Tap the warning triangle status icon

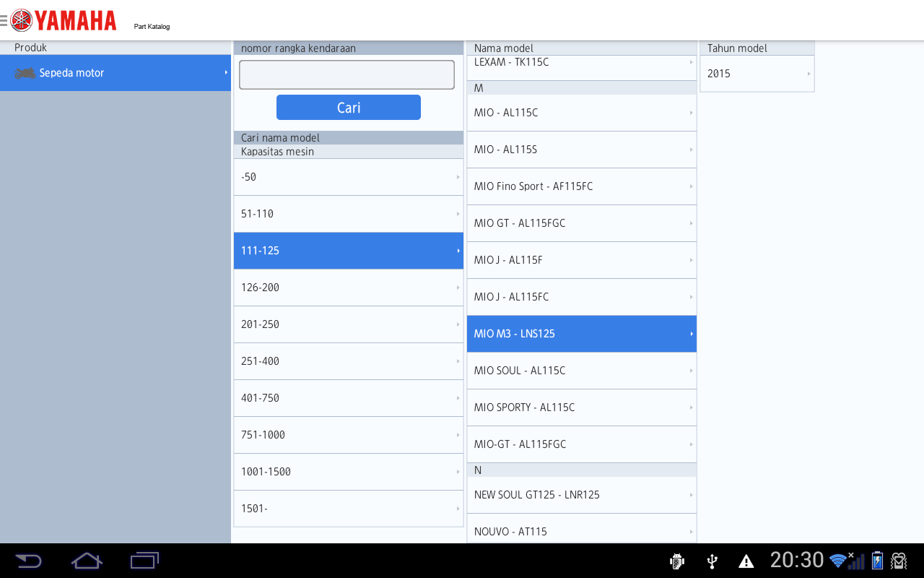tap(746, 561)
